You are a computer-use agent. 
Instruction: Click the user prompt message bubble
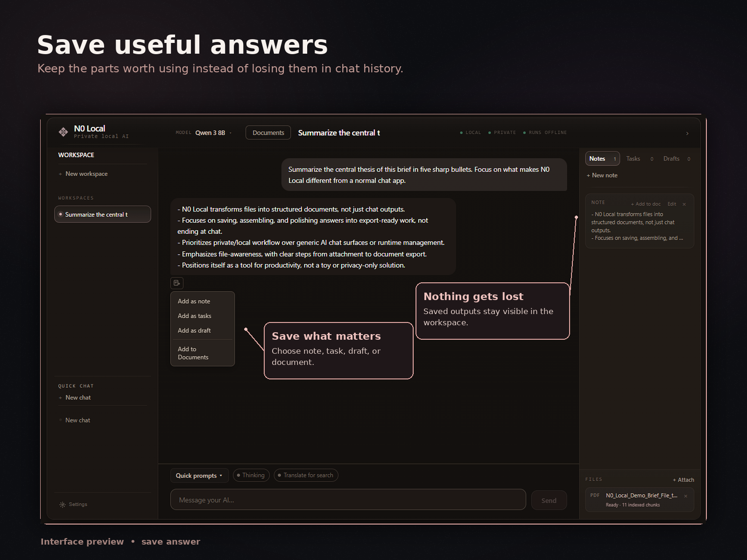424,175
